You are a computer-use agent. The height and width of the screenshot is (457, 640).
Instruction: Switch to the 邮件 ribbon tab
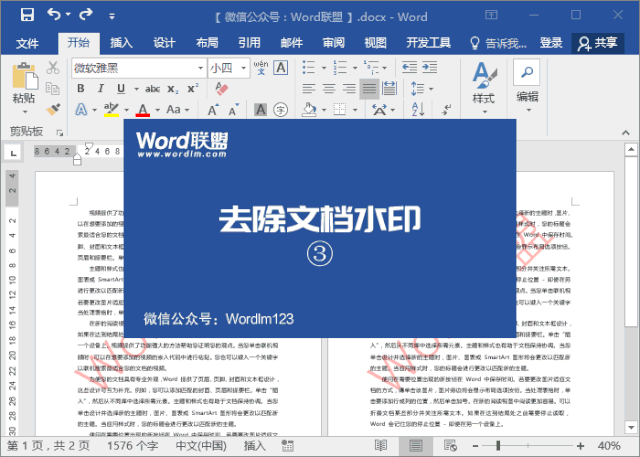pyautogui.click(x=291, y=42)
